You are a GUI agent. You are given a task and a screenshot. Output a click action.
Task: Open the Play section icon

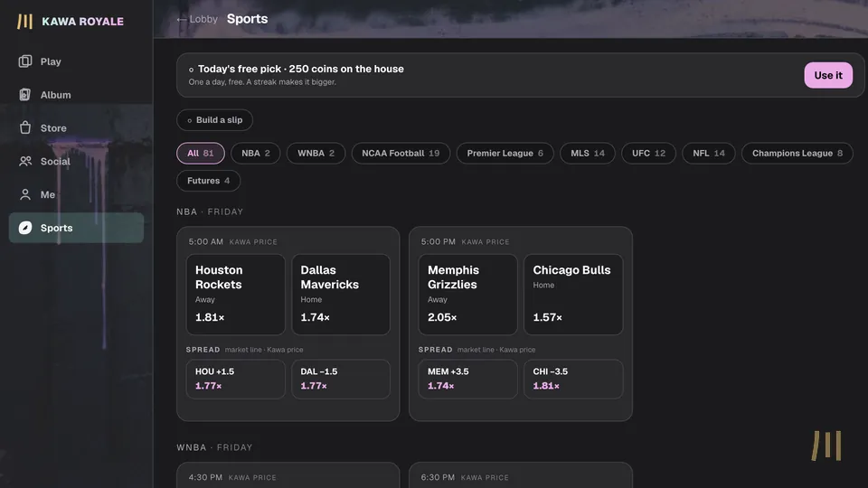25,61
